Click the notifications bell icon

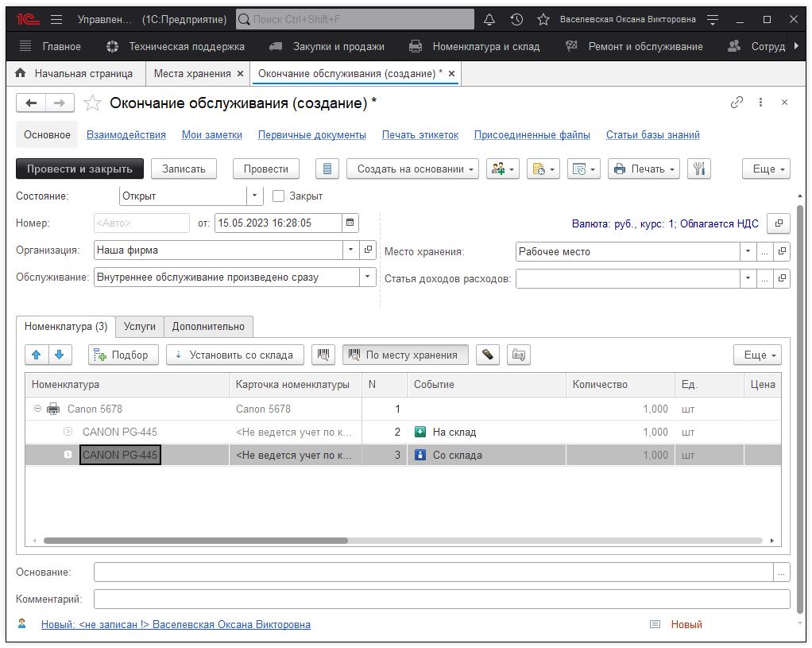pyautogui.click(x=489, y=19)
